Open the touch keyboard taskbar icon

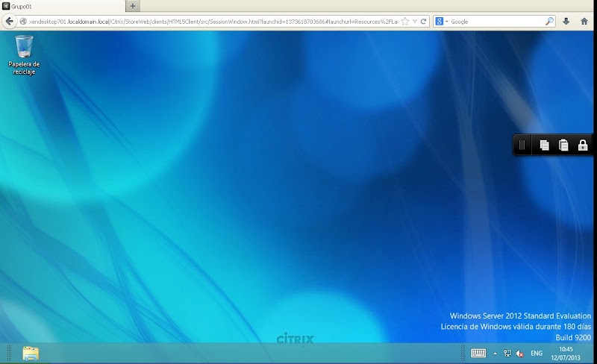point(478,354)
